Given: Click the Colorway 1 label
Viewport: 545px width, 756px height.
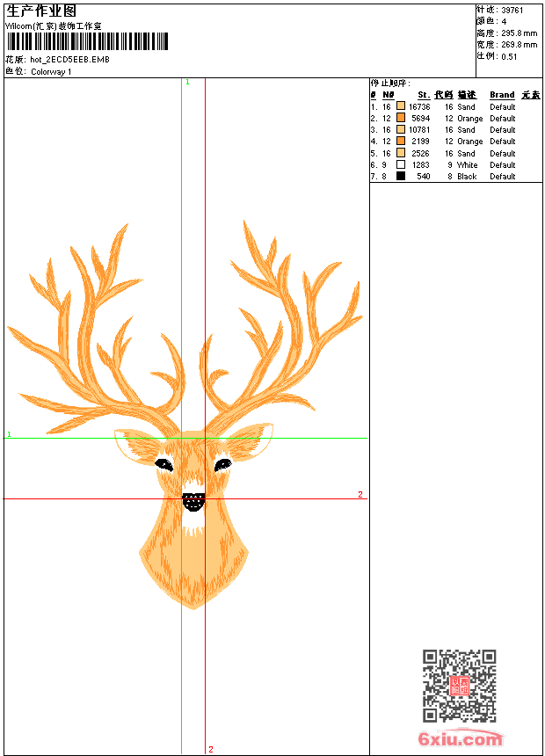Looking at the screenshot, I should point(51,71).
